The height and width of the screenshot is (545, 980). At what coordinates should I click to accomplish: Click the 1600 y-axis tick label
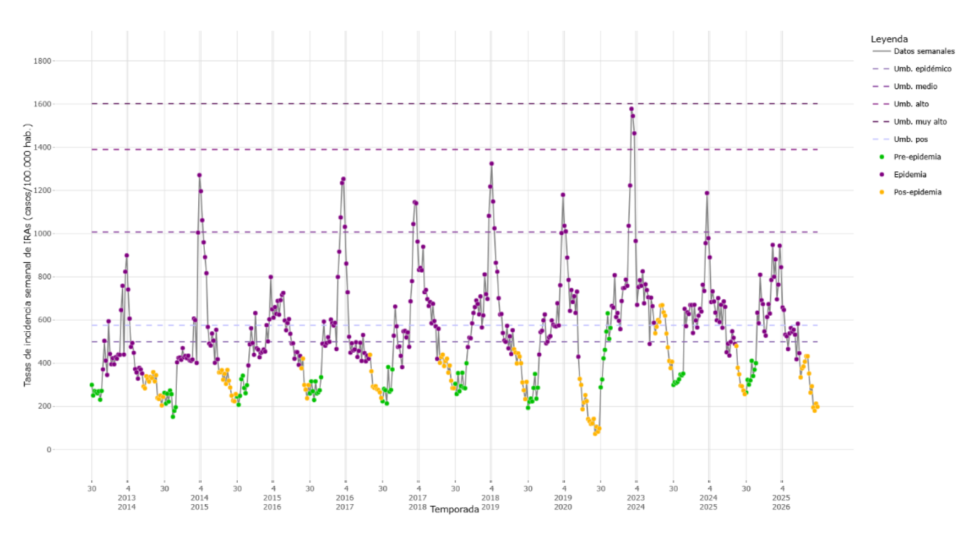(x=42, y=104)
